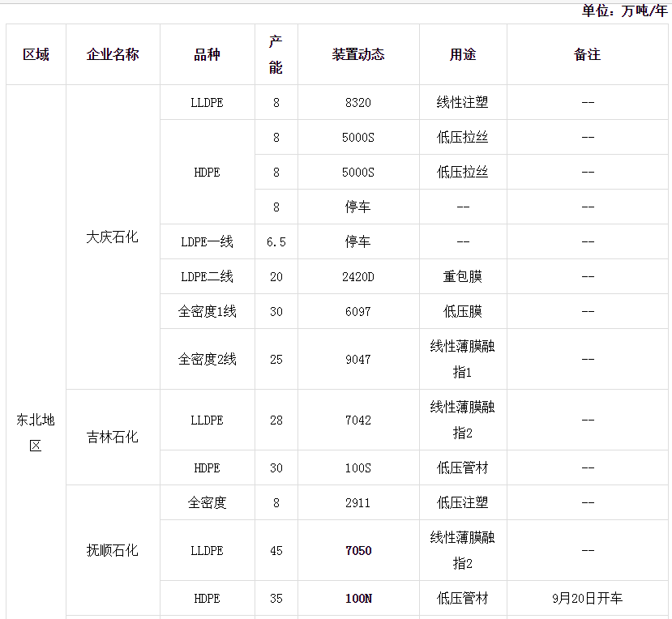Click 停车 in the LDPE一线 row
The image size is (672, 619).
tap(358, 241)
